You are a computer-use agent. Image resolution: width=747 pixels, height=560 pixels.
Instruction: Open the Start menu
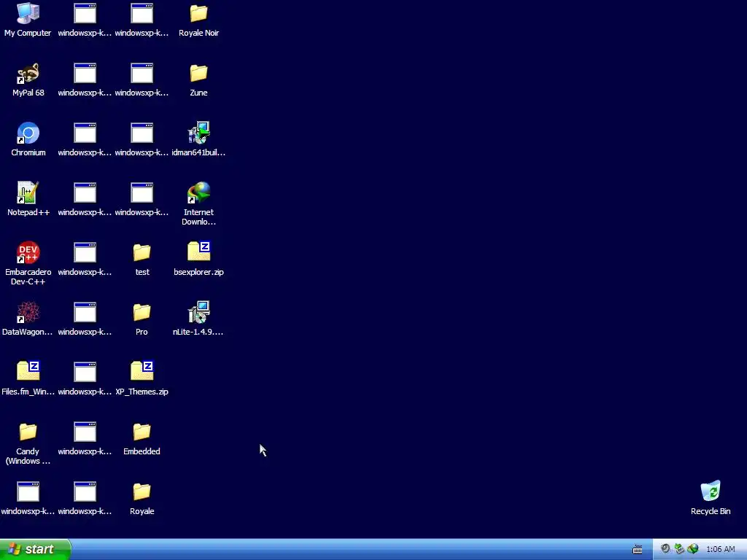point(35,550)
